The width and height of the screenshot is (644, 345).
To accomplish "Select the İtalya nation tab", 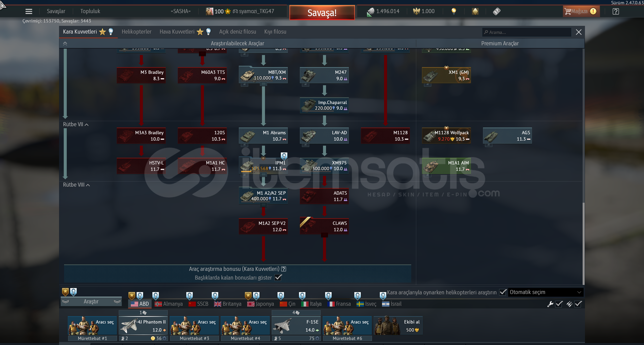I will pos(312,304).
